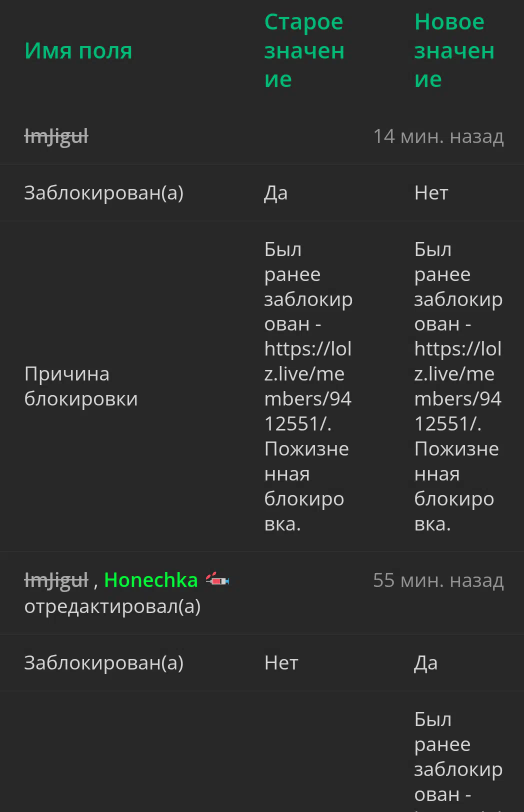Screen dimensions: 524x812
Task: Click new value 'Да' in the Honechka entry
Action: pos(426,663)
